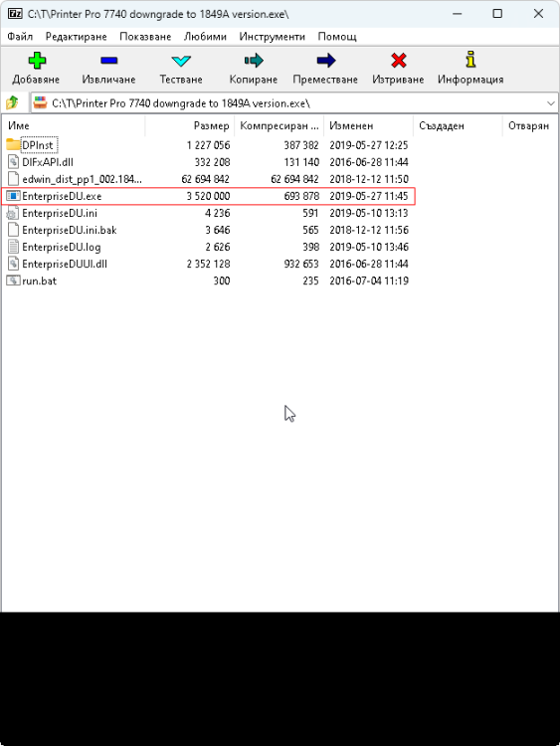Image resolution: width=560 pixels, height=746 pixels.
Task: Click the Преместване blue arrow icon
Action: pyautogui.click(x=326, y=61)
